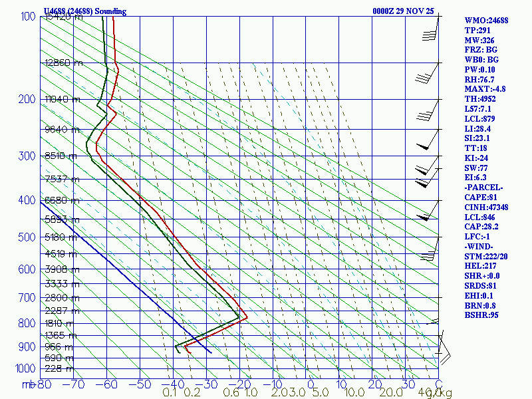The image size is (532, 399).
Task: Click the 'MW:326' max wind entry
Action: point(479,41)
